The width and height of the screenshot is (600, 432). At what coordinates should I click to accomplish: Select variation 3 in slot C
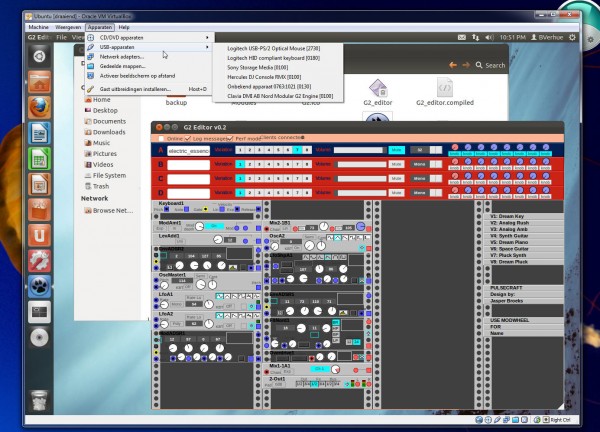[x=259, y=178]
